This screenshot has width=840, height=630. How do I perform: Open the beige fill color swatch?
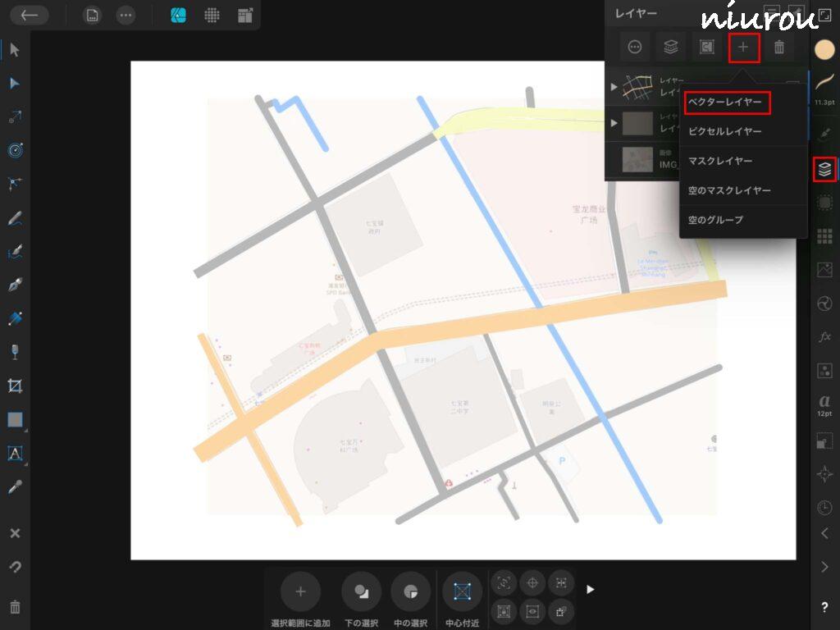[824, 49]
